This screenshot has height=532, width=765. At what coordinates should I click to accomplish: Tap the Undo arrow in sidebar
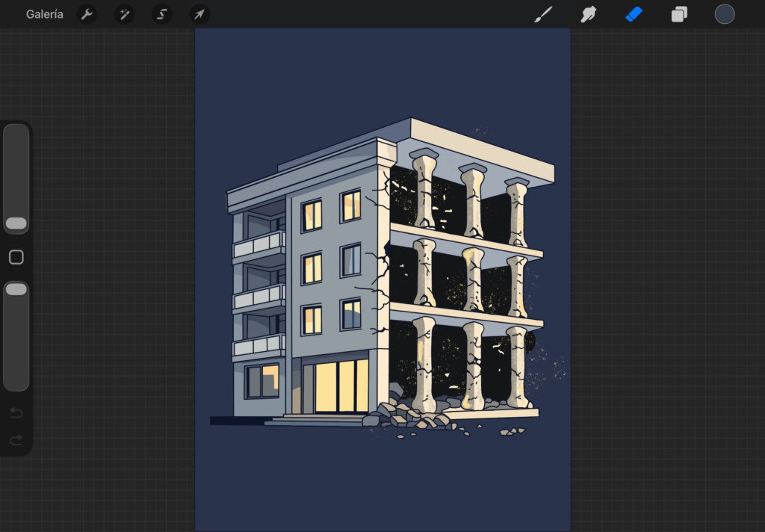(x=16, y=413)
